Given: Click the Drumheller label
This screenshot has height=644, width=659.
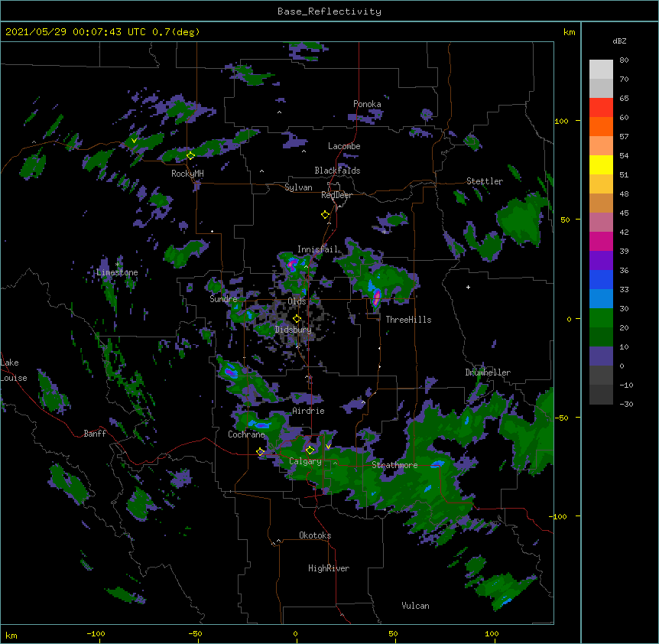Looking at the screenshot, I should pos(488,372).
